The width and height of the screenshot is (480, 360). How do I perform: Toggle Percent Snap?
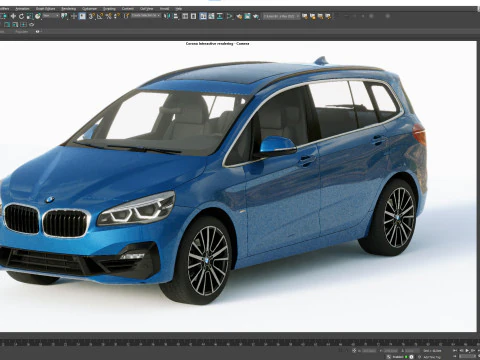coord(109,16)
